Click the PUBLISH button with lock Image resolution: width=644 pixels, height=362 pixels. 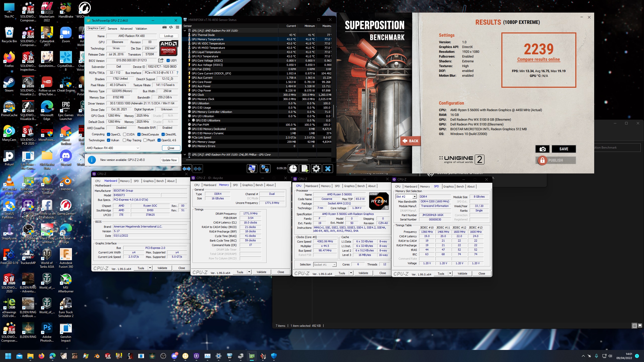click(556, 160)
